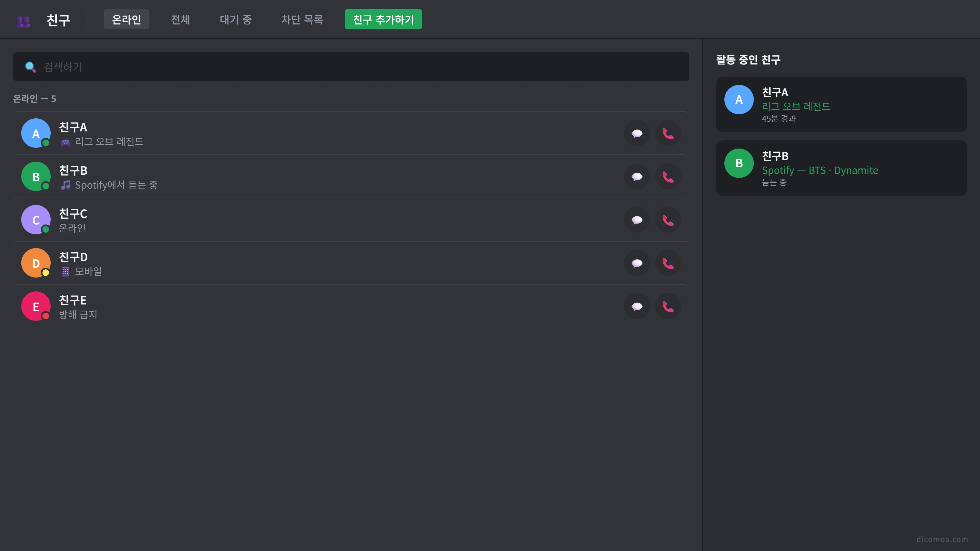Click 친구E's pink avatar
Image resolution: width=980 pixels, height=551 pixels.
click(36, 306)
